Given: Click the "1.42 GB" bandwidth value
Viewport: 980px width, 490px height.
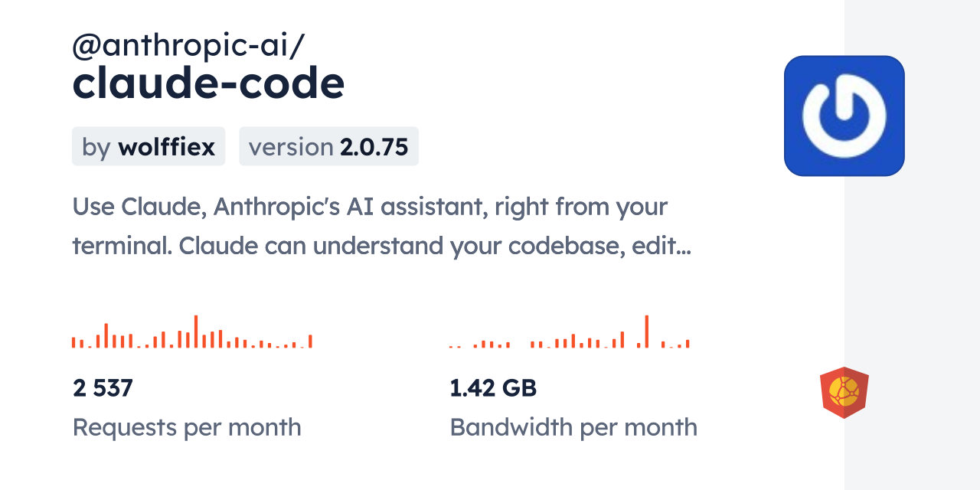Looking at the screenshot, I should [493, 388].
